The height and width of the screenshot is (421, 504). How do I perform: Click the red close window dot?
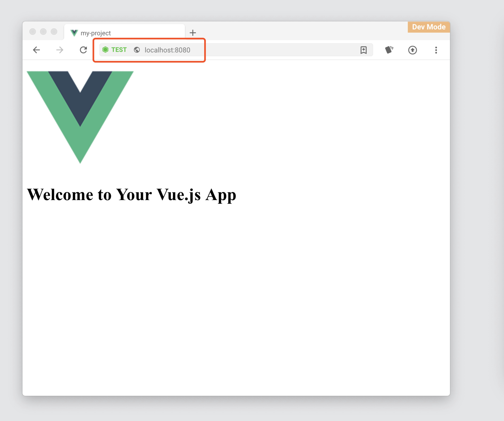click(33, 31)
